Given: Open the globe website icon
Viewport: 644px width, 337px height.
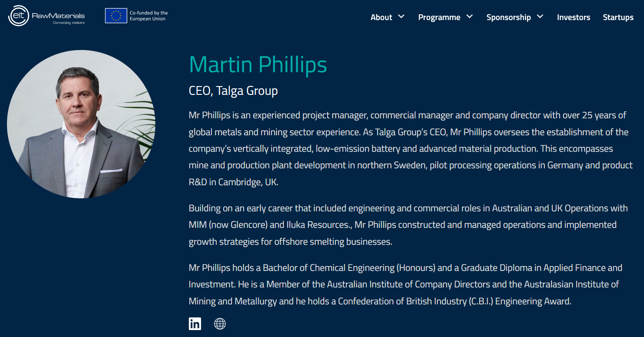Looking at the screenshot, I should pos(220,324).
